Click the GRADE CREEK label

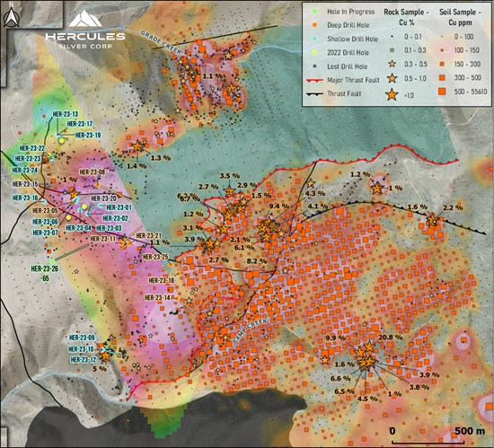161,42
